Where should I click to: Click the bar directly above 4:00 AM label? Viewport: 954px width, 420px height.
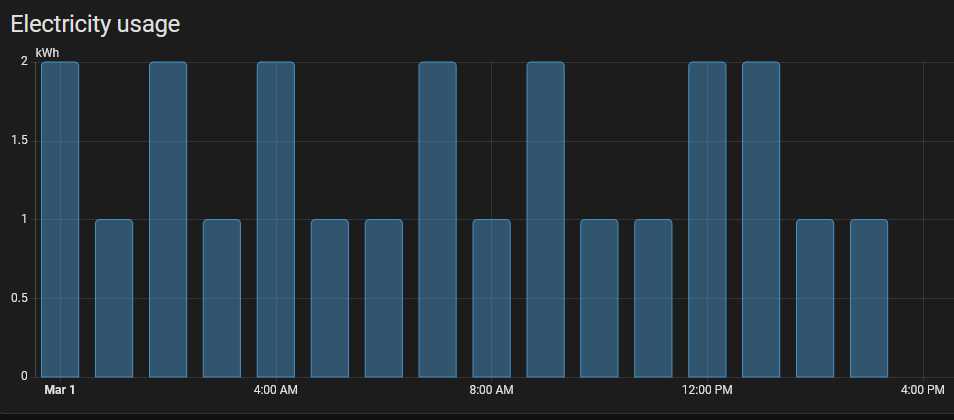coord(276,220)
